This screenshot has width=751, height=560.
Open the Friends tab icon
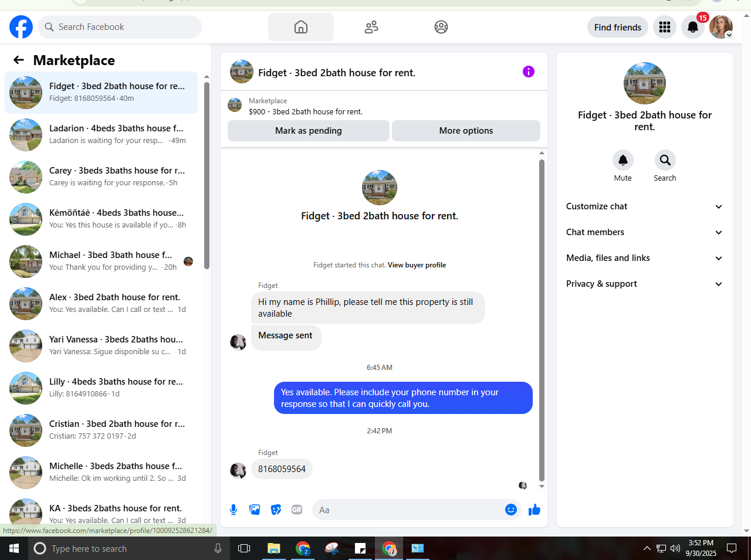[x=371, y=27]
